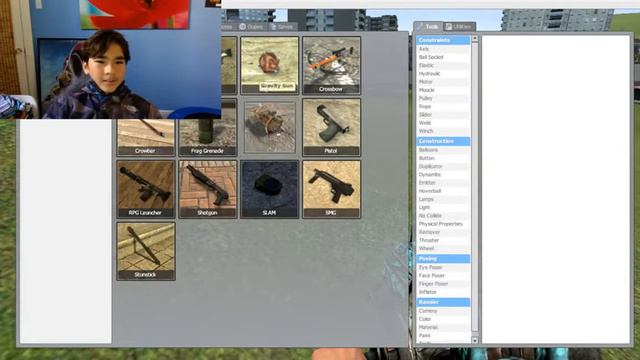Select the Camera render tool
The height and width of the screenshot is (360, 640).
[x=443, y=311]
